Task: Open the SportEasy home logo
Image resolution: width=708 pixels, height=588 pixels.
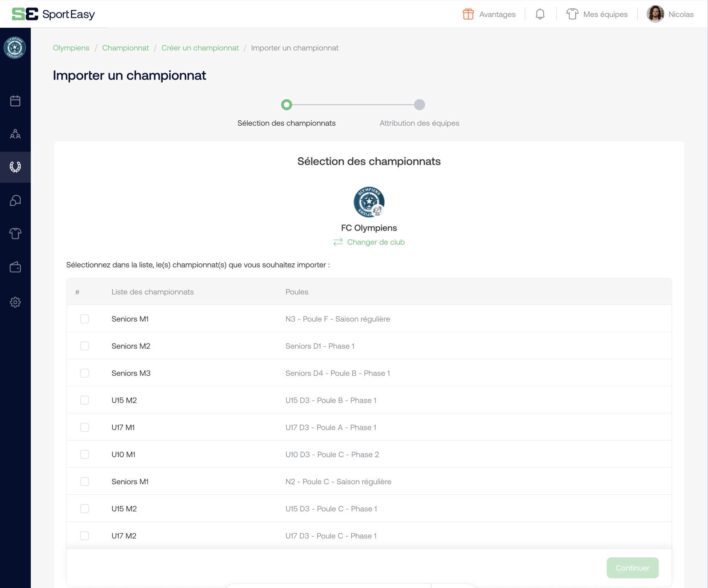Action: click(53, 14)
